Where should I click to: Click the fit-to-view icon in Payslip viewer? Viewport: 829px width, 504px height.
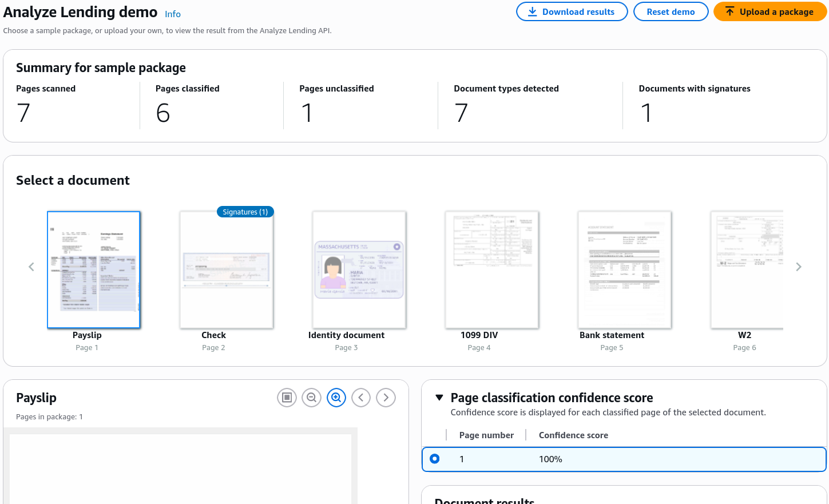[287, 398]
